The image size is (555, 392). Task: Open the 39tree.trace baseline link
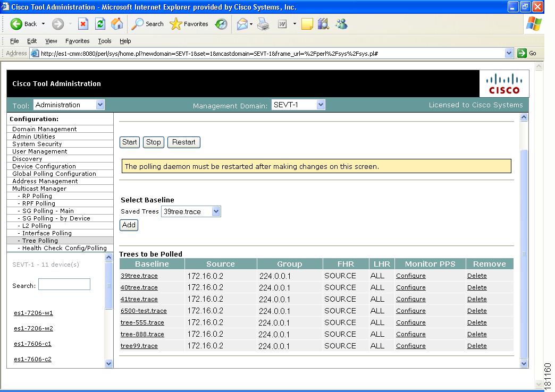(139, 276)
